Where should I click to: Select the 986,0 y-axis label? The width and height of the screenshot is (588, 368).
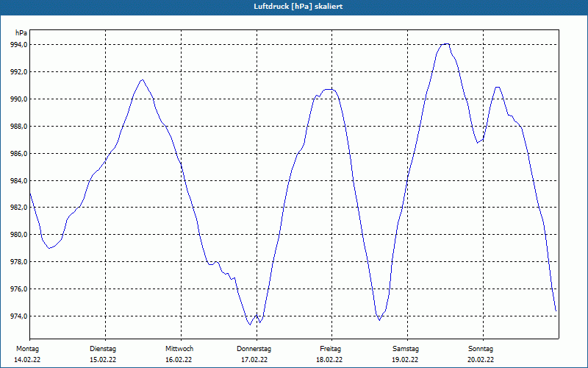[x=18, y=154]
